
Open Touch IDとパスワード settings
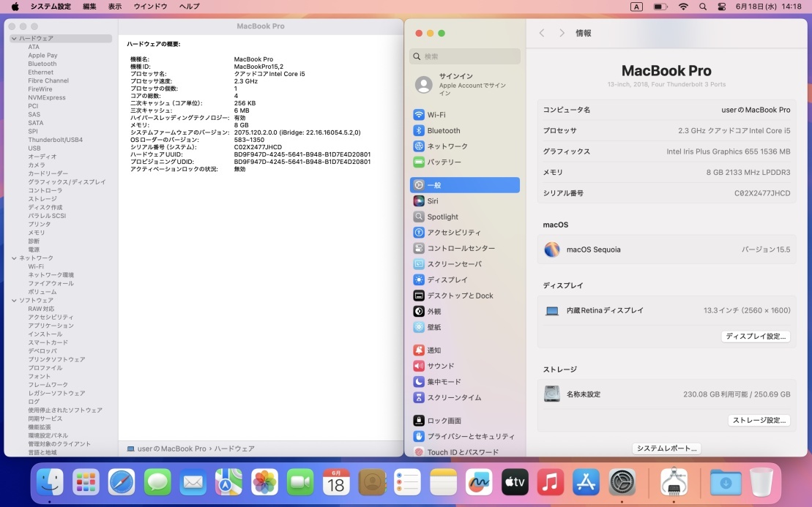pyautogui.click(x=460, y=452)
